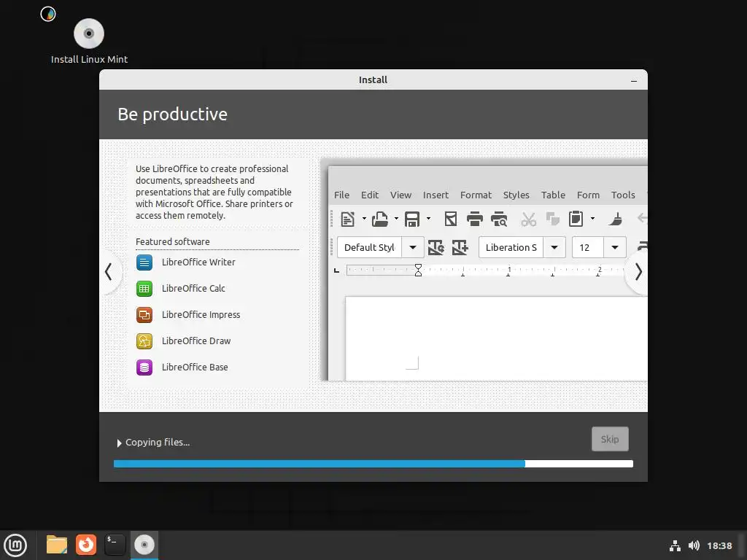Image resolution: width=747 pixels, height=560 pixels.
Task: Click the Liberation S font name field
Action: (x=511, y=248)
